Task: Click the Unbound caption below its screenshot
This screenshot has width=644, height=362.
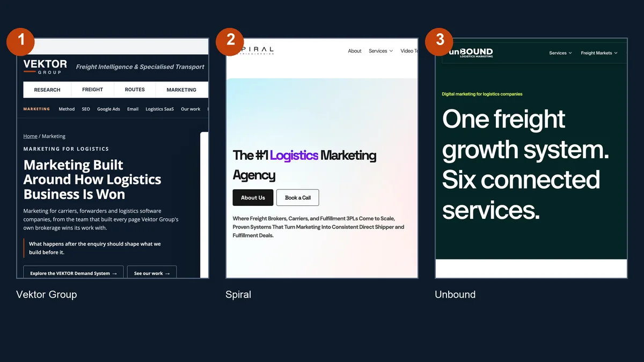Action: tap(455, 294)
